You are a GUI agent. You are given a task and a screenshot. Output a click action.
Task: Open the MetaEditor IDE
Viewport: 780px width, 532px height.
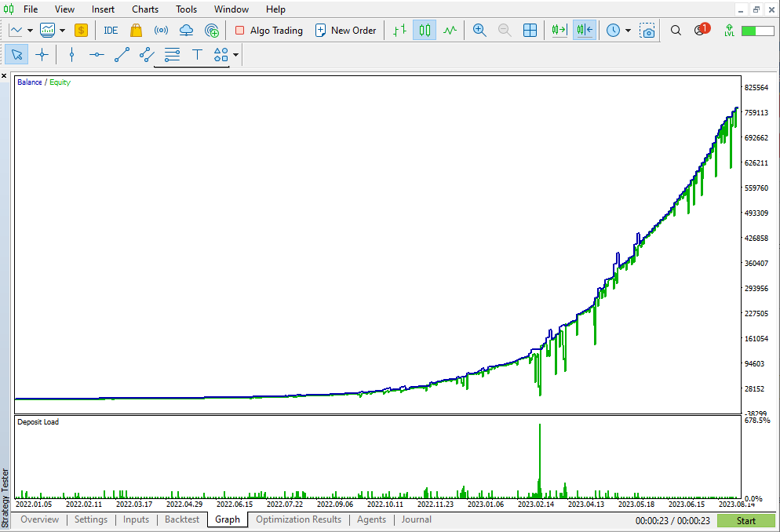111,31
